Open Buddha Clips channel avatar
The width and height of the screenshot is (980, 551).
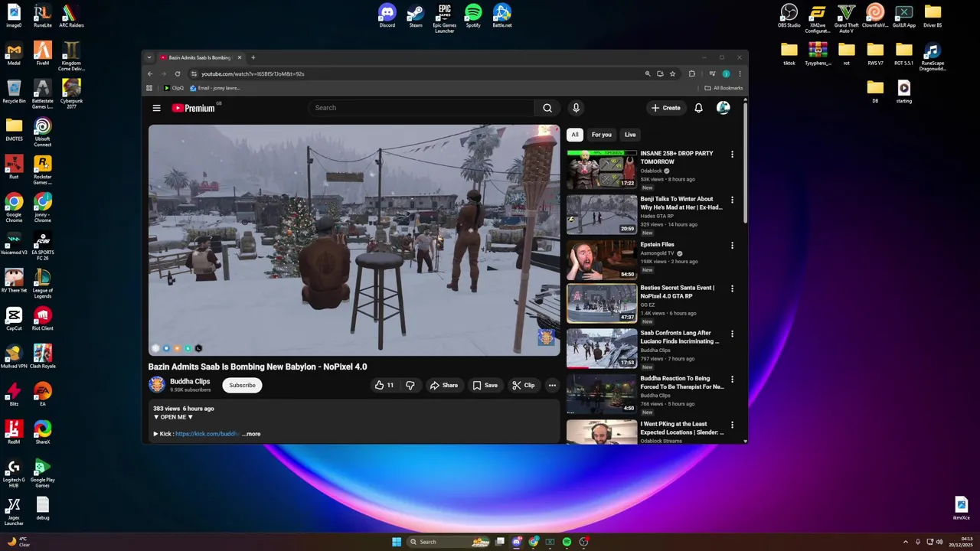[157, 384]
